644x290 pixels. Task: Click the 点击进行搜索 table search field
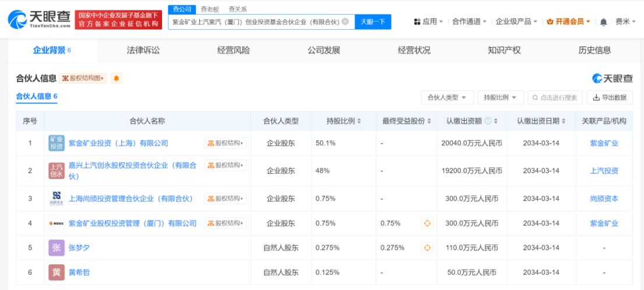click(x=555, y=98)
